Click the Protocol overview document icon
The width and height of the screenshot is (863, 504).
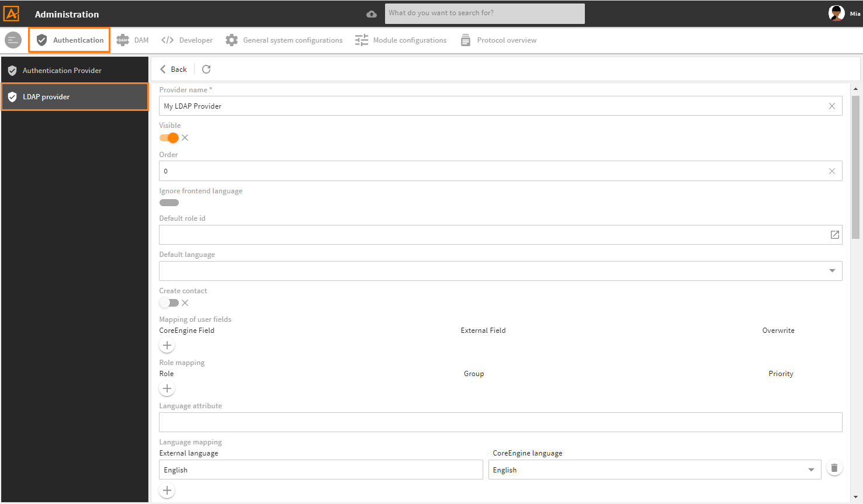(466, 40)
